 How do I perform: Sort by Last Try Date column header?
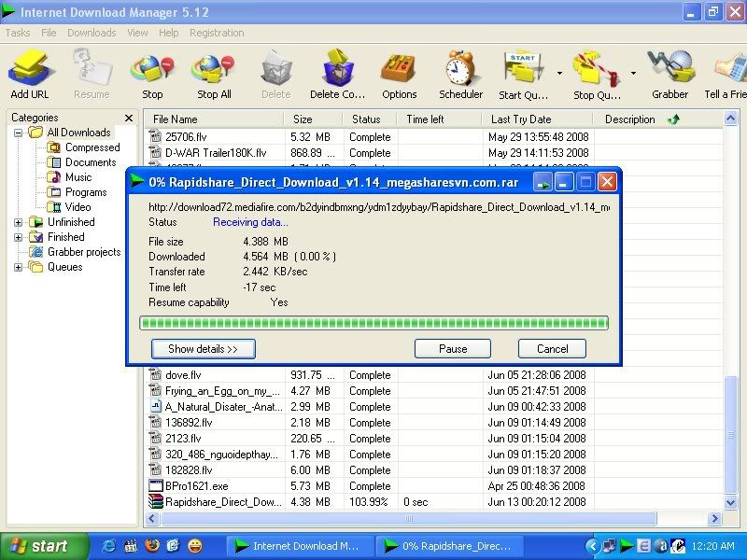538,119
